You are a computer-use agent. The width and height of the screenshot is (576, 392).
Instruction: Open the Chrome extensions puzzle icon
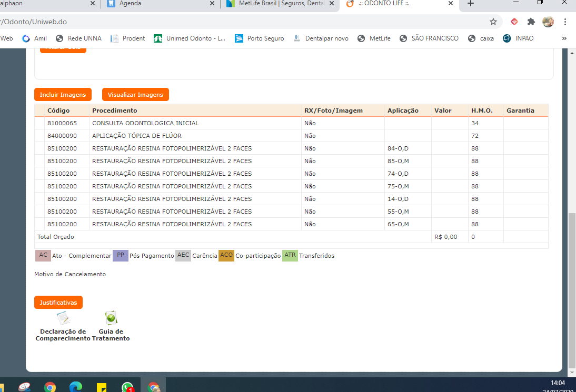(531, 22)
